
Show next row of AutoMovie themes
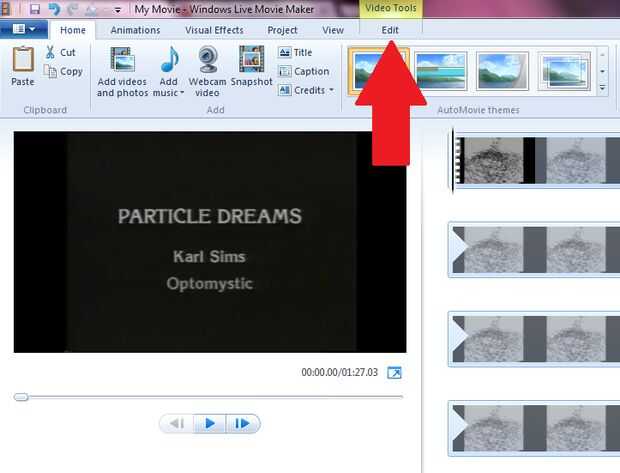603,72
